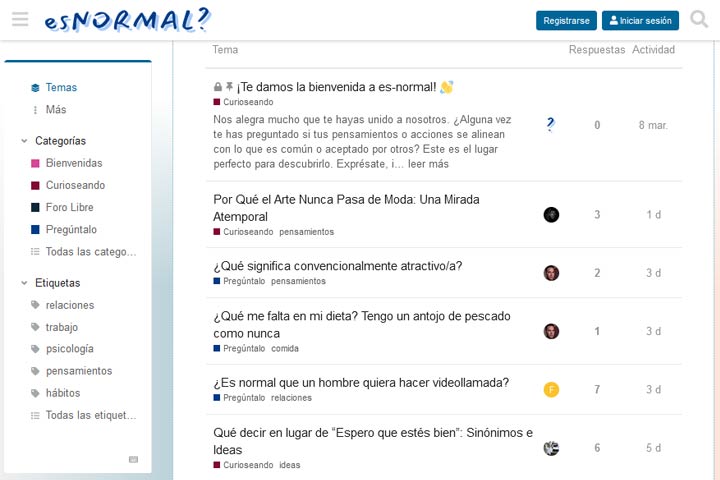Click the list icon beside Todas las etiquetas

coord(35,415)
